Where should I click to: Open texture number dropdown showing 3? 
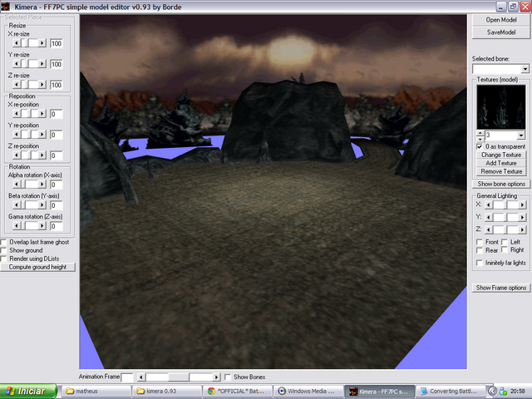[521, 135]
